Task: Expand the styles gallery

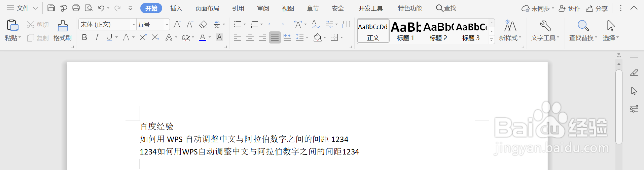Action: (492, 40)
